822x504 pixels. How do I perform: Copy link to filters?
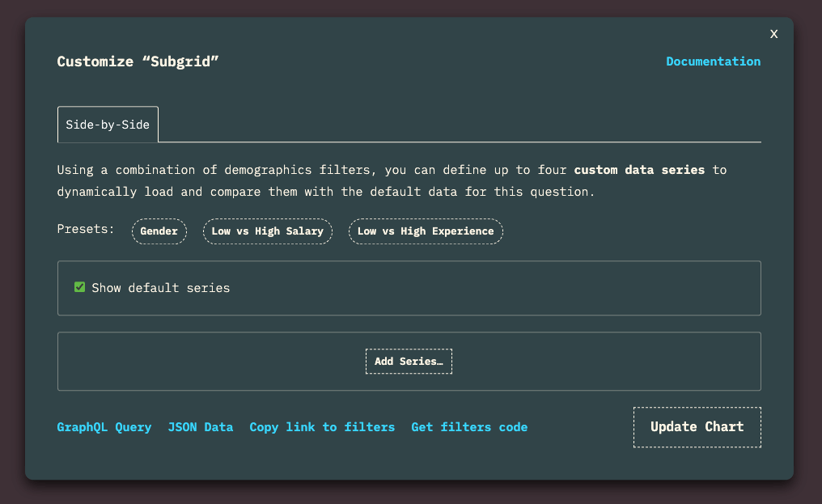pyautogui.click(x=322, y=427)
